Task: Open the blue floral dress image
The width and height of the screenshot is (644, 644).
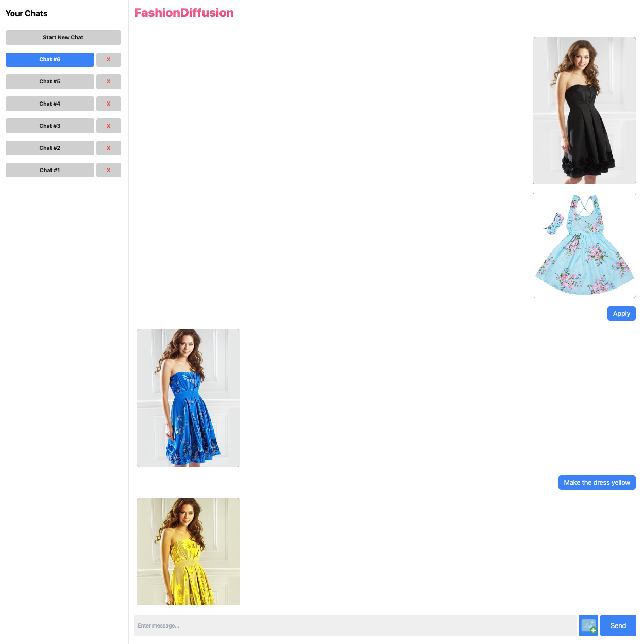Action: pyautogui.click(x=584, y=245)
